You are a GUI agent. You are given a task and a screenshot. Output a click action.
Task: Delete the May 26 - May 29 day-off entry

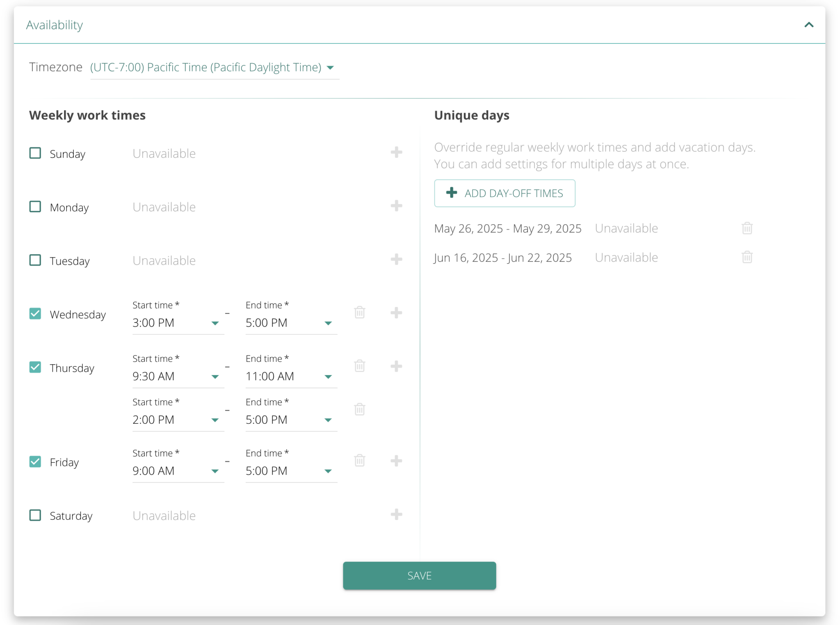(x=747, y=228)
